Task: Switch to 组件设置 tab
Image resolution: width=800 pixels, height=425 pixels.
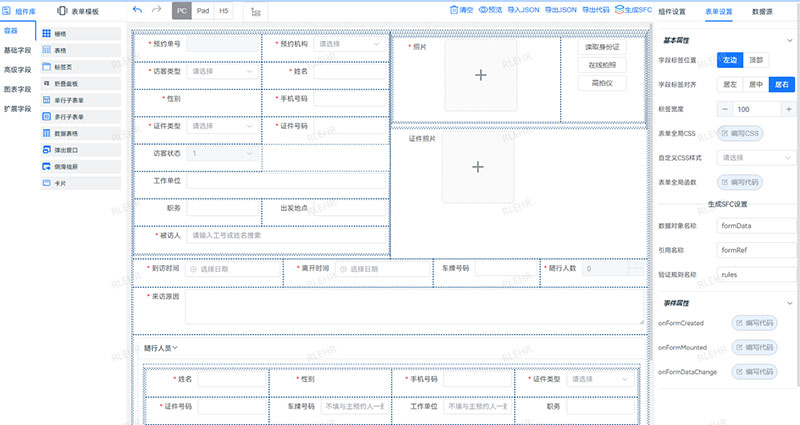Action: pyautogui.click(x=672, y=11)
